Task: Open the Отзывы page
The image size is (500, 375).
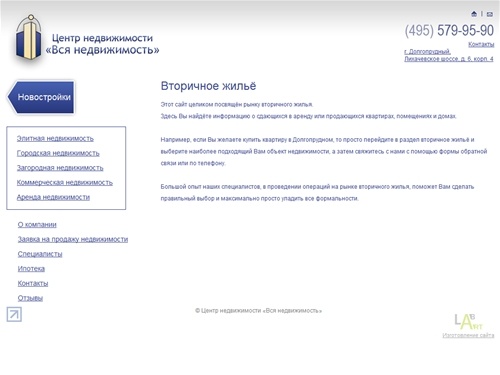Action: tap(30, 298)
